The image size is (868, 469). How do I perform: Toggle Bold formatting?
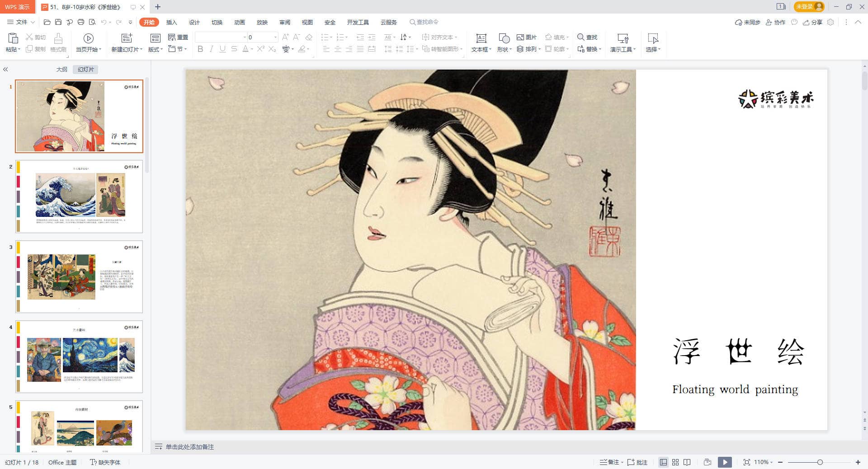(200, 49)
